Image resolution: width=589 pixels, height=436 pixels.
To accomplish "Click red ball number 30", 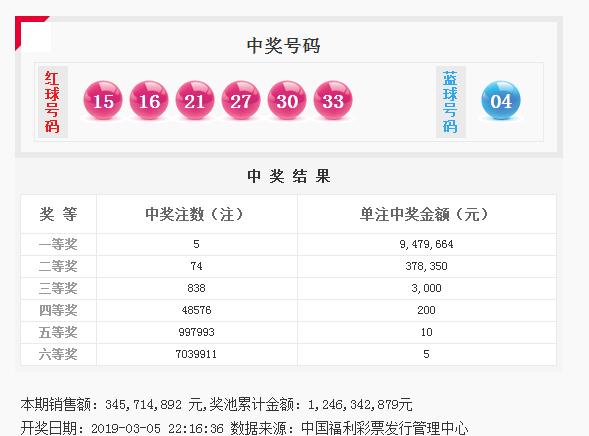I will (287, 100).
